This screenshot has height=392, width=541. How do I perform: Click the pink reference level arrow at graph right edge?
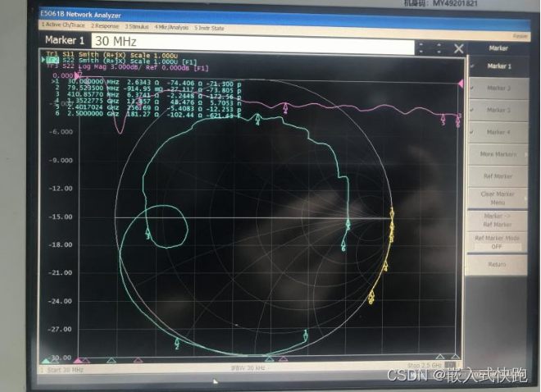[460, 84]
